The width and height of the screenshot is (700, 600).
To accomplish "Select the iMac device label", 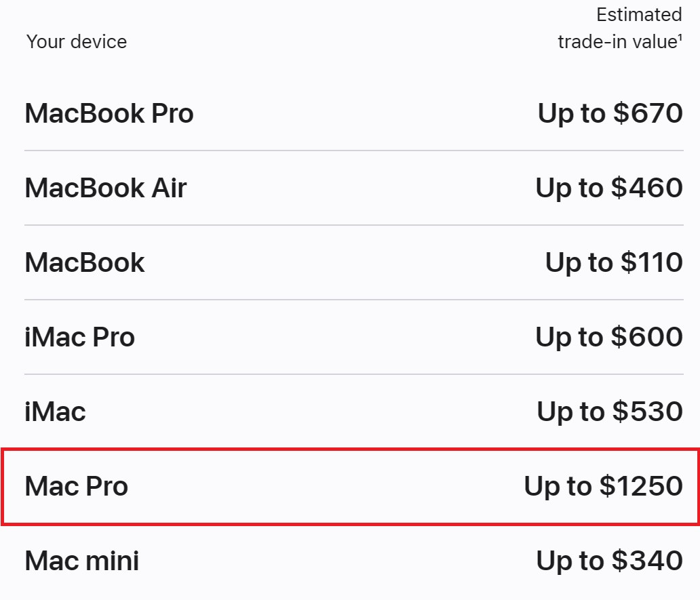I will coord(55,412).
